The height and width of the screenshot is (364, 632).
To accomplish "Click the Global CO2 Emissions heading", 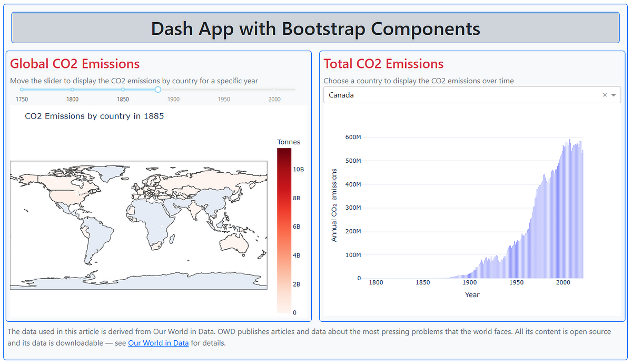I will 75,64.
